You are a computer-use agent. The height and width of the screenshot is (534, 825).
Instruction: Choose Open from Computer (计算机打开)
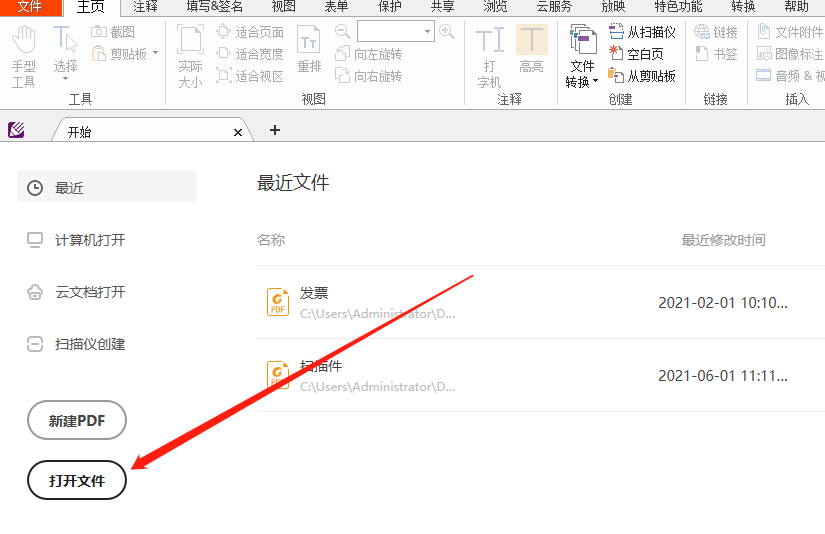point(76,240)
